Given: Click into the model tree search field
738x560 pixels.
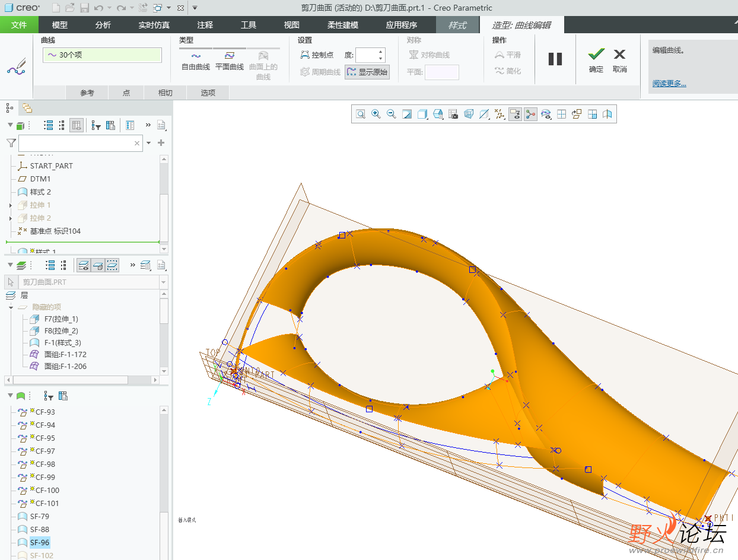Looking at the screenshot, I should pos(81,143).
